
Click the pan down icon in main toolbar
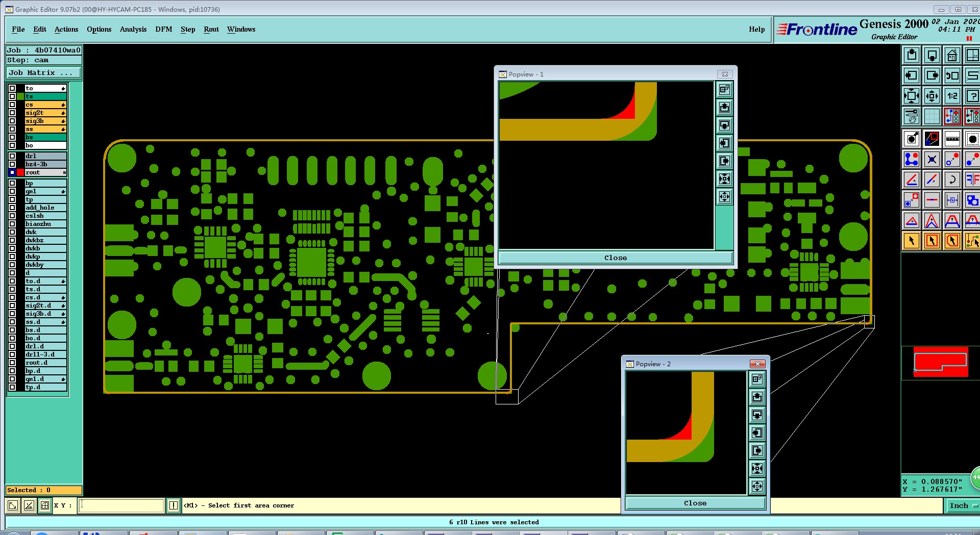932,55
